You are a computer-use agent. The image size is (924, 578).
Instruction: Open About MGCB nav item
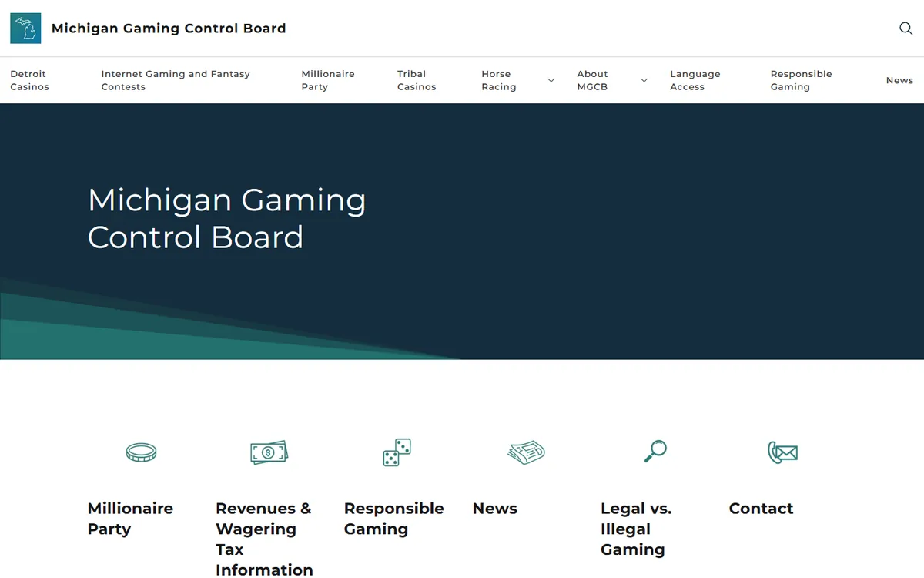[x=593, y=80]
